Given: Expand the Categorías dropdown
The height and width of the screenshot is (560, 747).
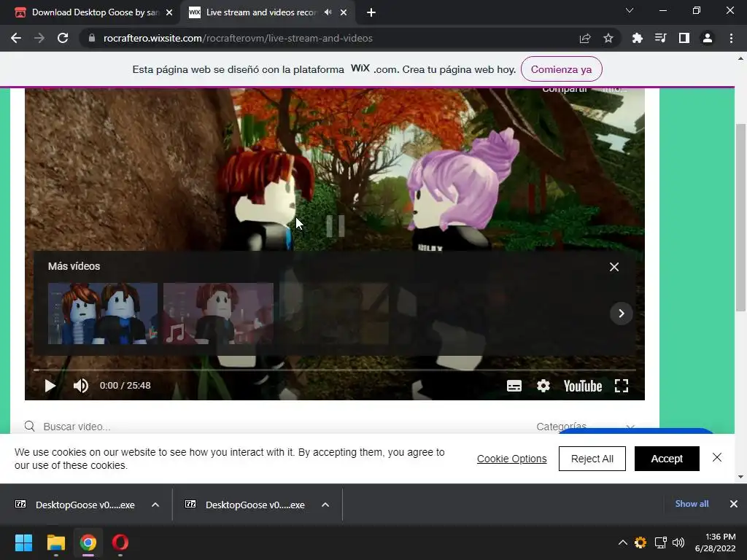Looking at the screenshot, I should pyautogui.click(x=586, y=427).
